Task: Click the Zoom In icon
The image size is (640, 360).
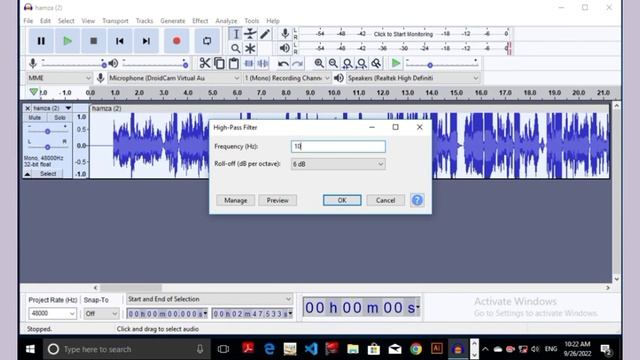Action: 319,63
